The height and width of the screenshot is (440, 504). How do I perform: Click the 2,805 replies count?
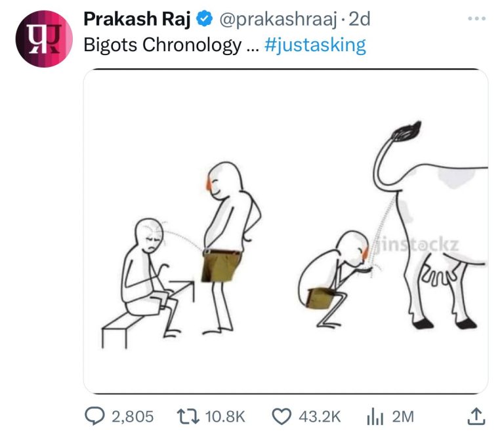click(x=133, y=416)
